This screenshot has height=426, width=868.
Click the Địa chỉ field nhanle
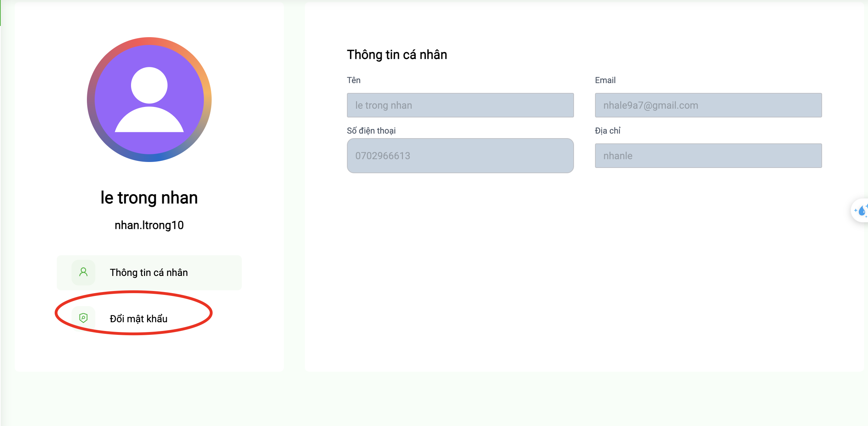click(x=708, y=156)
